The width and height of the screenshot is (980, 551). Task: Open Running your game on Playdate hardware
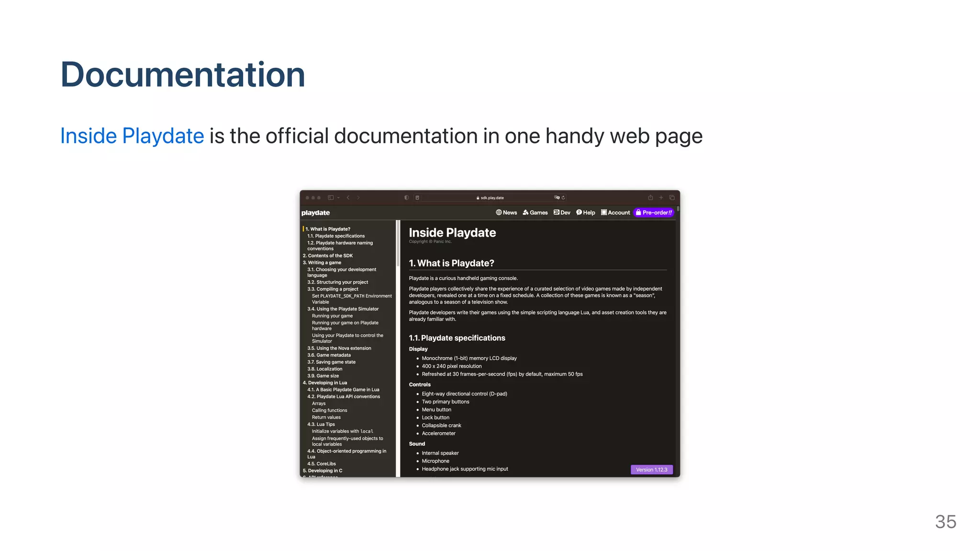tap(345, 326)
